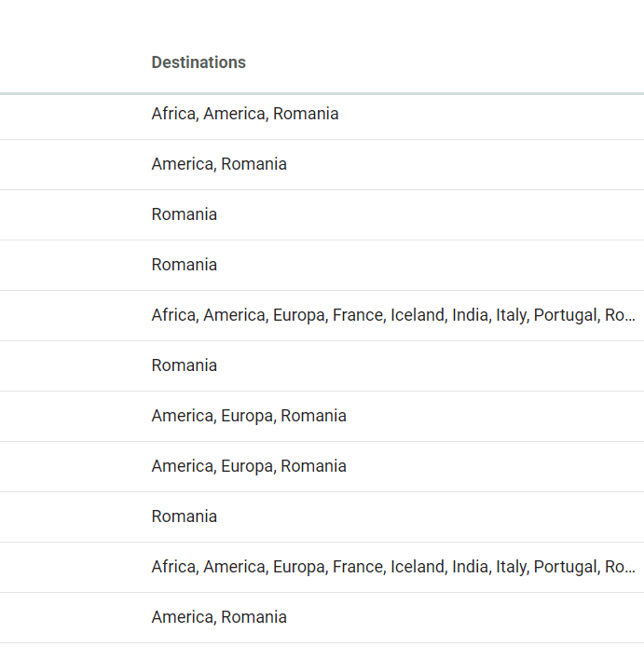Click the first 'America, Romania' cell

pos(219,164)
